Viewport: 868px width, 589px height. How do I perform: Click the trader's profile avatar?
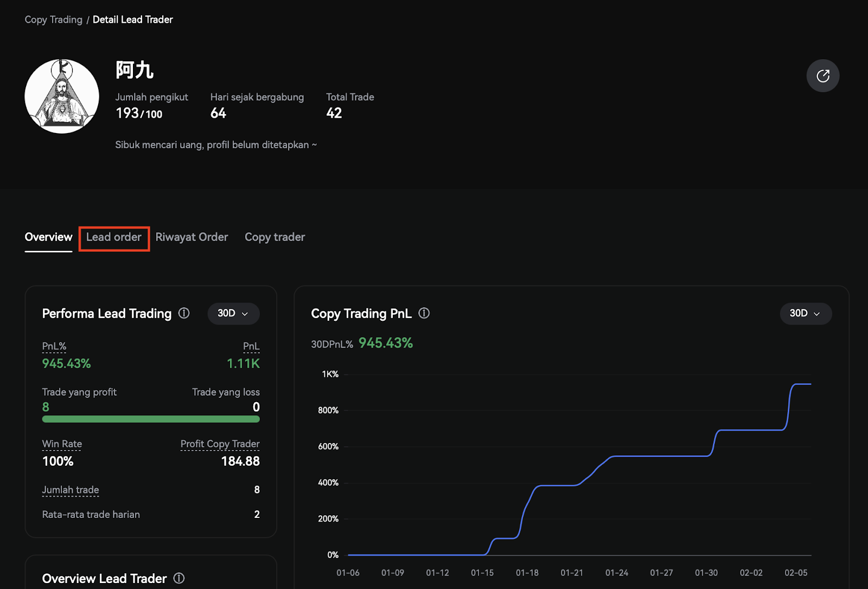[62, 97]
